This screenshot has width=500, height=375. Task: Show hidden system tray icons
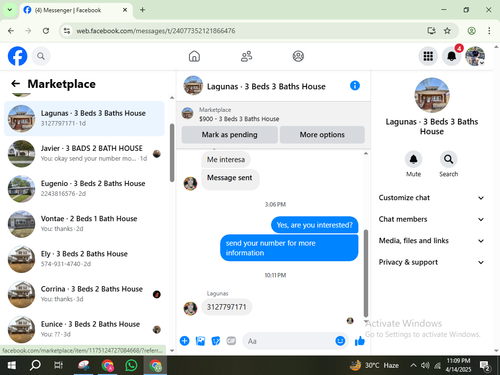click(413, 365)
